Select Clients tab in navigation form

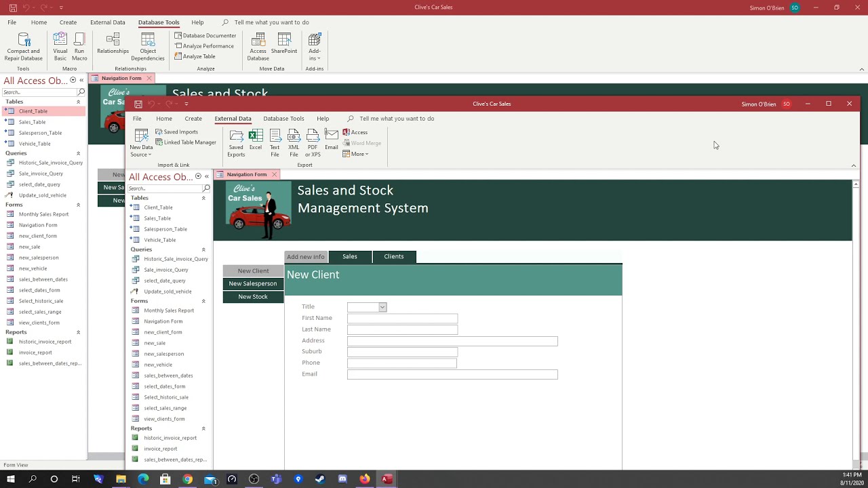(x=394, y=256)
